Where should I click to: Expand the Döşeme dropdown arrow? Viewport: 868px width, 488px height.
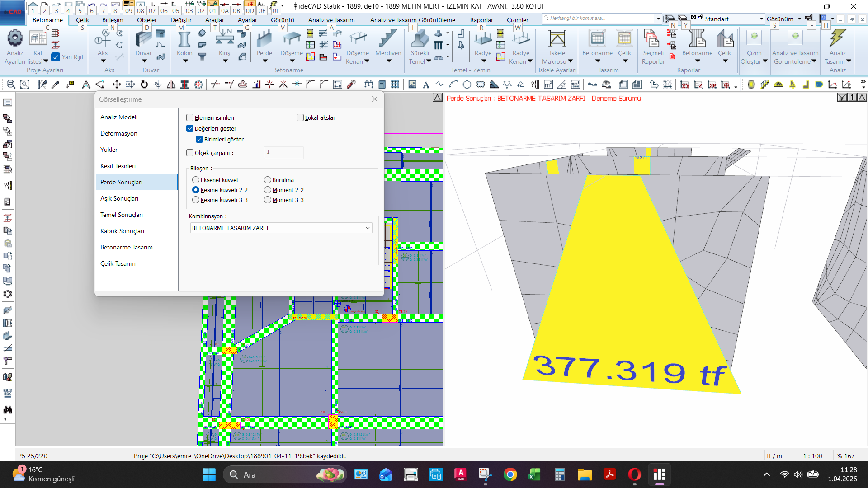[x=292, y=61]
